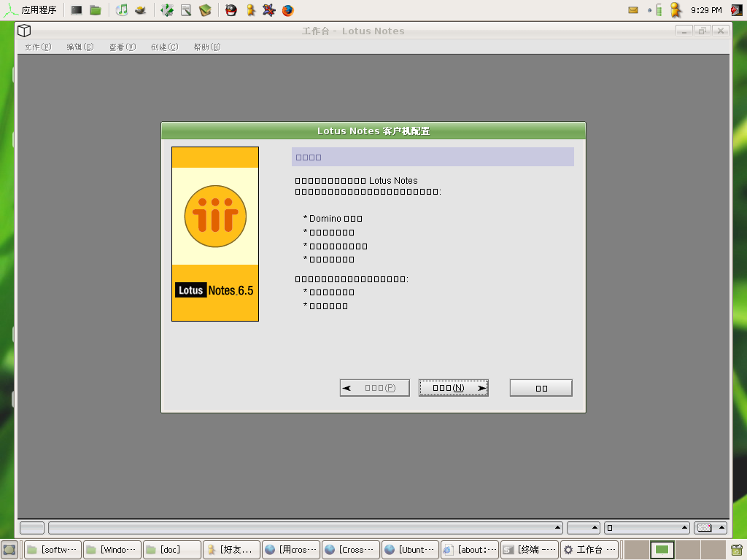747x560 pixels.
Task: Open the status bar mail icon popup arrow
Action: click(721, 528)
